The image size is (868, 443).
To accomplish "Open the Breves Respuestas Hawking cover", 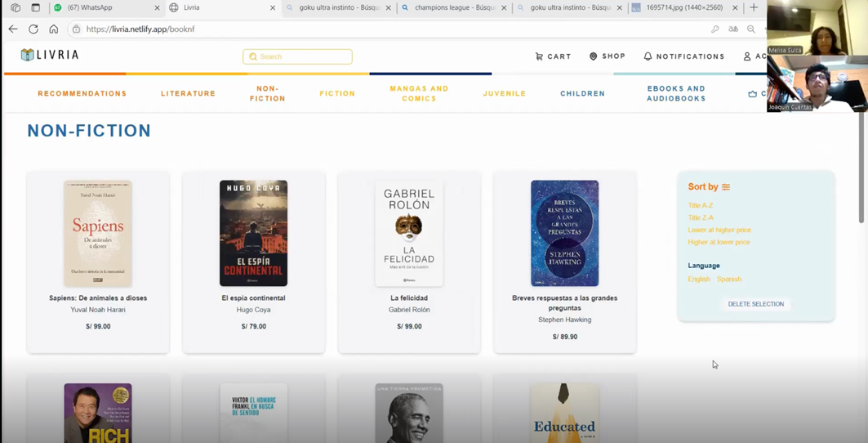I will [x=564, y=234].
